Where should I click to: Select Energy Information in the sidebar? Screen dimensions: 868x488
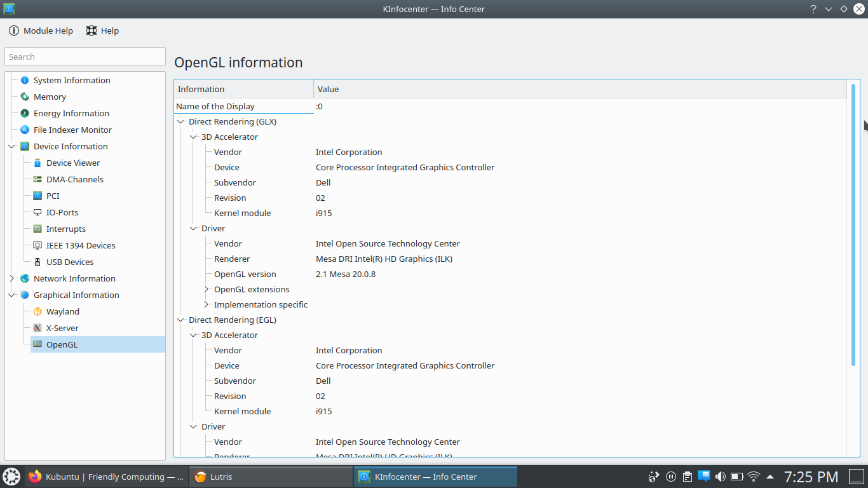click(71, 113)
